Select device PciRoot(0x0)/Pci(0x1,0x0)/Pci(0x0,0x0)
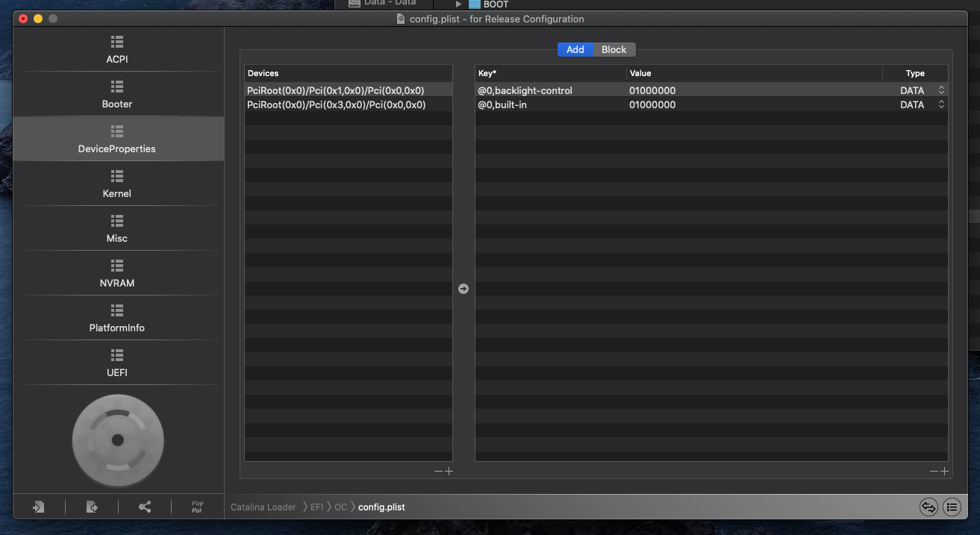The image size is (980, 535). click(349, 90)
